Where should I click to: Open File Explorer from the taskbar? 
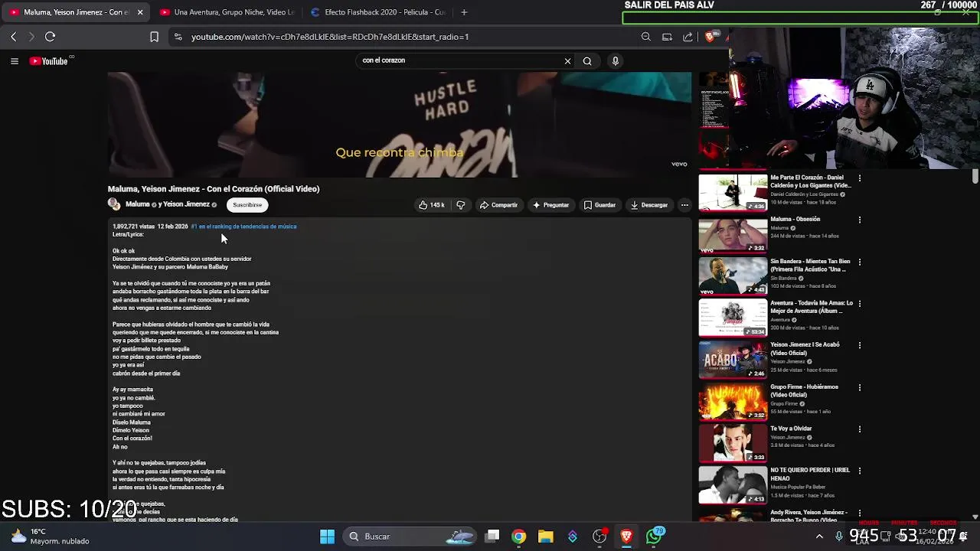(546, 536)
